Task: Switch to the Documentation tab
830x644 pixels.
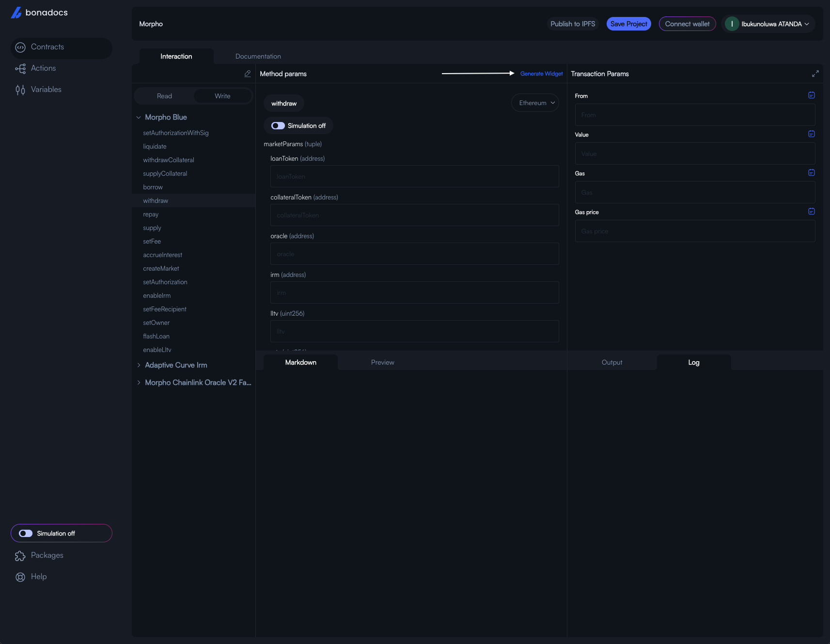Action: [x=258, y=56]
